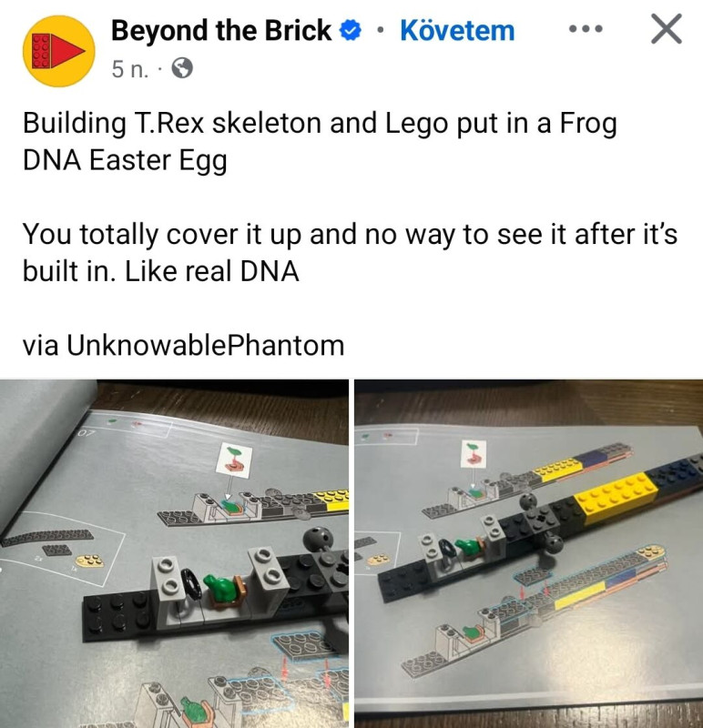Click the yellow LEGO brick in the right photo
703x728 pixels.
click(616, 498)
